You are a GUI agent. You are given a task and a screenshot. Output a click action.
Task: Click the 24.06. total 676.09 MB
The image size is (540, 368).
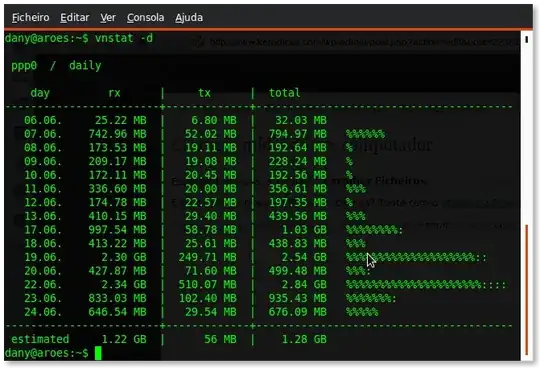coord(298,312)
